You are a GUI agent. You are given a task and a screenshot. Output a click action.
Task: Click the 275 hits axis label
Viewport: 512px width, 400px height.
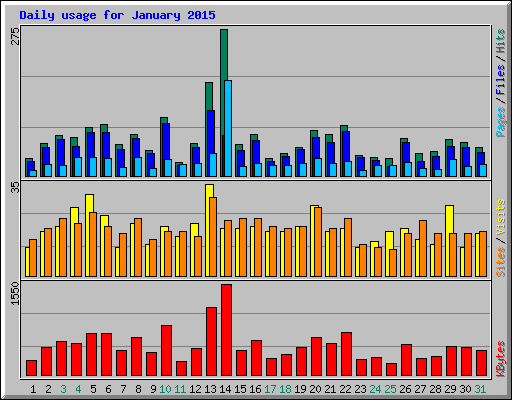(16, 36)
